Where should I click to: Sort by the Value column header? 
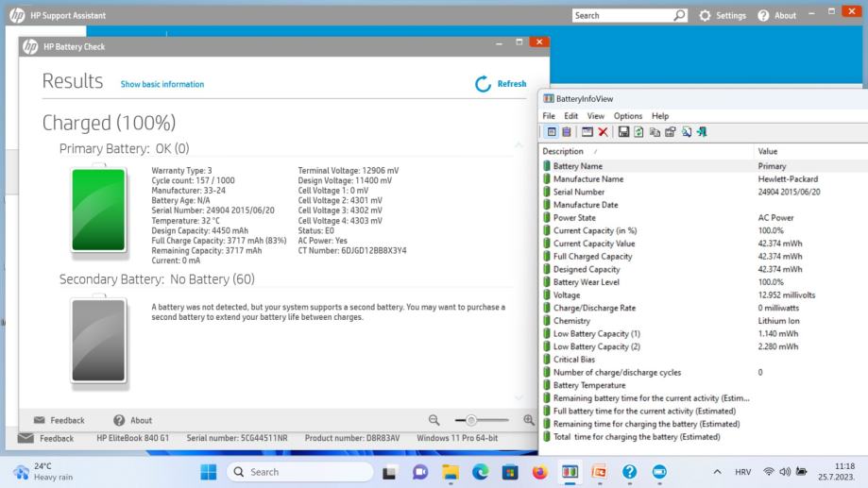(810, 151)
